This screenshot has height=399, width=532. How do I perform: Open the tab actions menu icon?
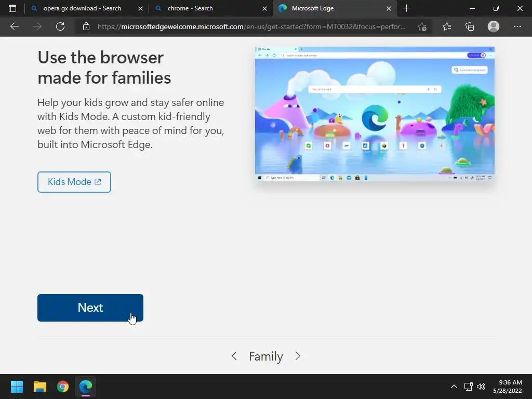[x=12, y=8]
